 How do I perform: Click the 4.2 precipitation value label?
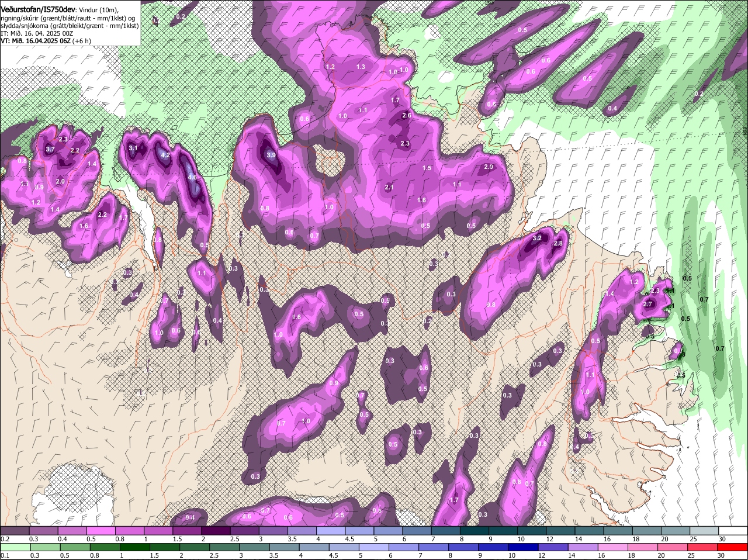tap(165, 155)
